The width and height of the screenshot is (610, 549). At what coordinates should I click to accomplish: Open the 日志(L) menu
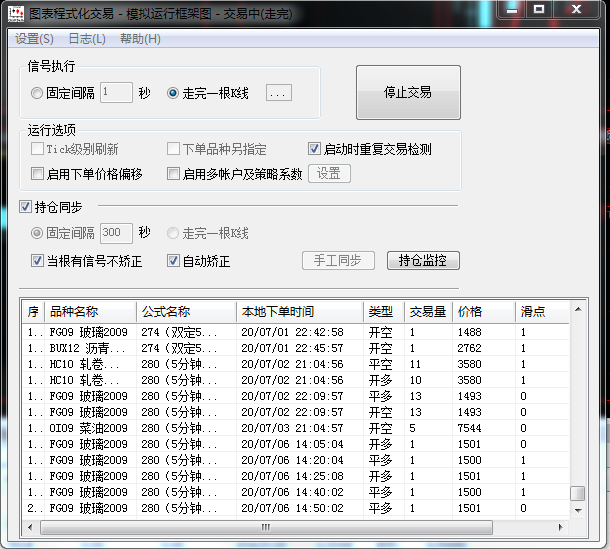[87, 39]
